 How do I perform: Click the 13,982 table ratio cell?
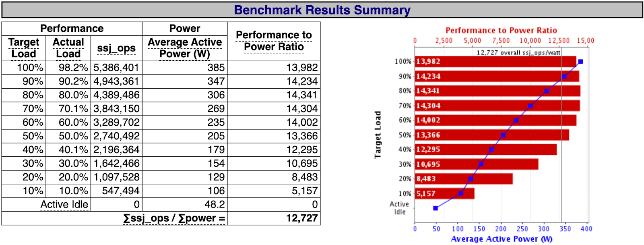(x=274, y=68)
